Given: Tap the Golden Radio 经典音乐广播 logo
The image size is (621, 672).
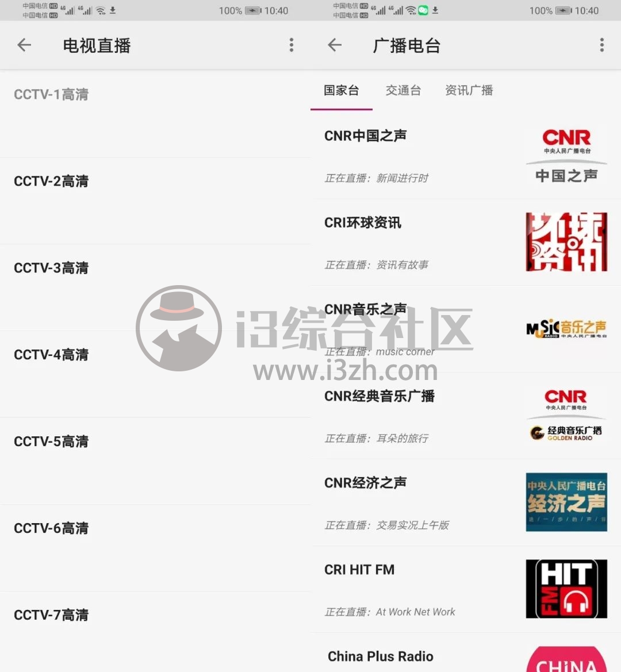Looking at the screenshot, I should (566, 415).
